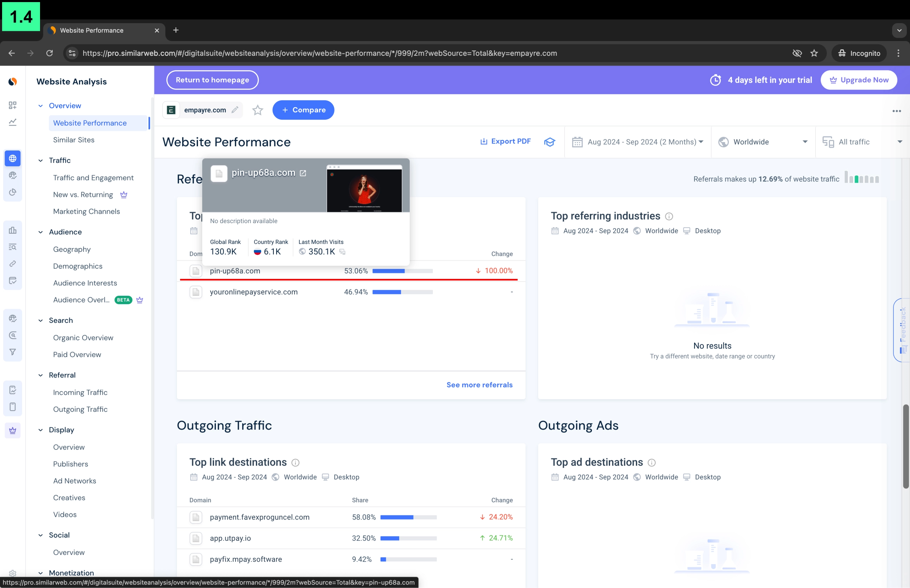Click See more referrals link

479,385
